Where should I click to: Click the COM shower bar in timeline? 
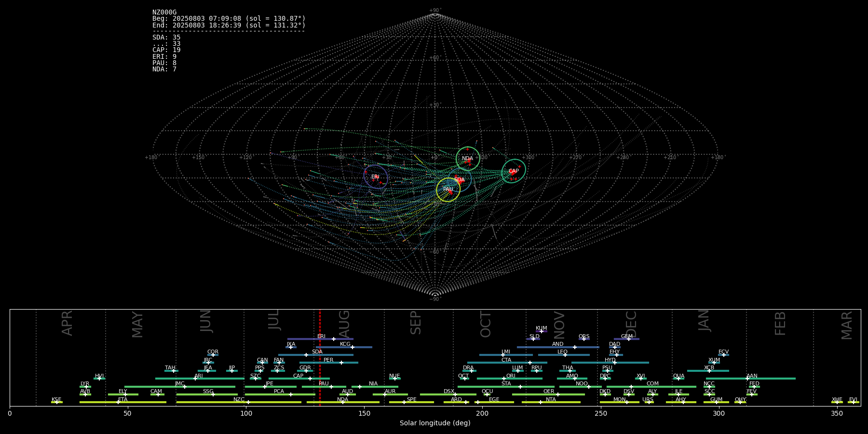(652, 387)
